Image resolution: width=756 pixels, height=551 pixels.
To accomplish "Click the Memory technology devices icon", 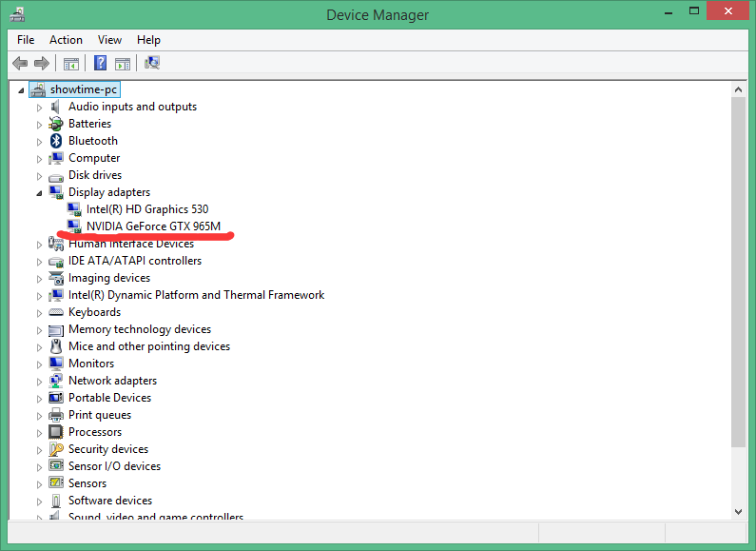I will pos(56,330).
